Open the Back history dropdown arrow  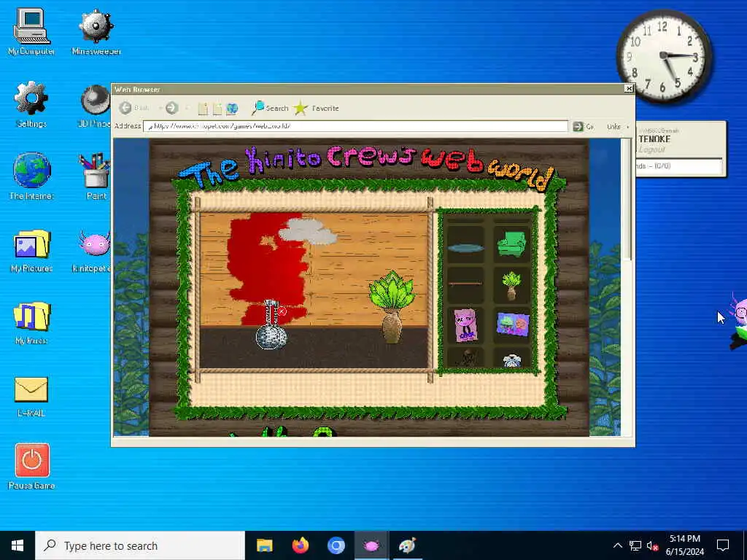tap(160, 109)
